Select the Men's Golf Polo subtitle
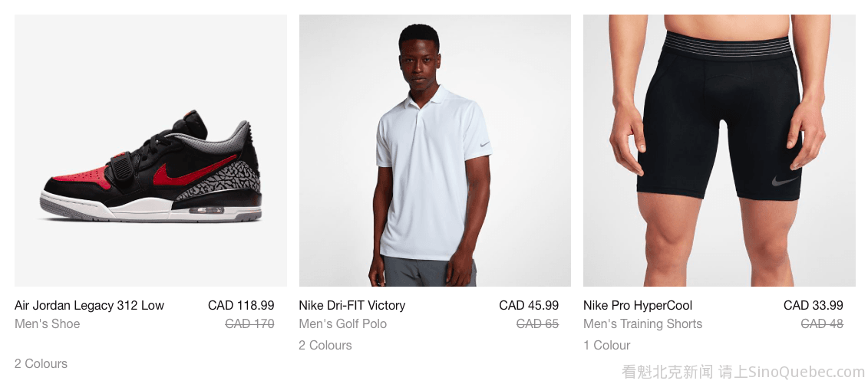868x384 pixels. [x=342, y=323]
